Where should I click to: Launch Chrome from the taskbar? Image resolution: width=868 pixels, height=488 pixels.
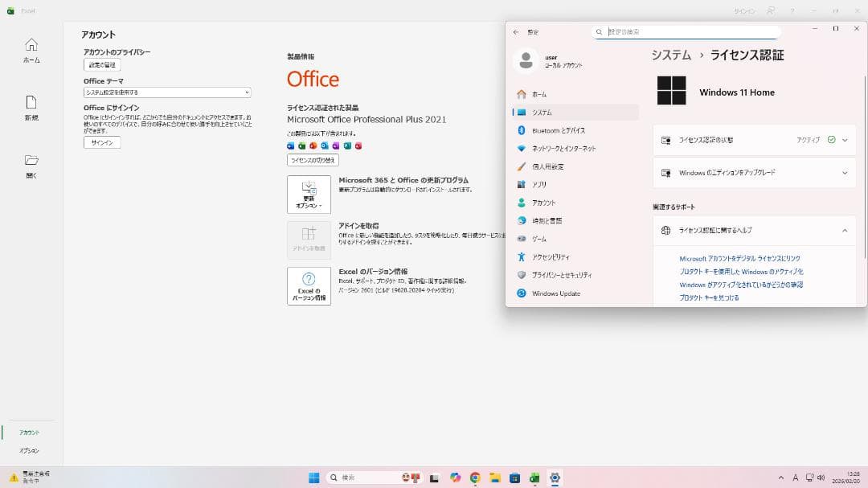tap(475, 477)
